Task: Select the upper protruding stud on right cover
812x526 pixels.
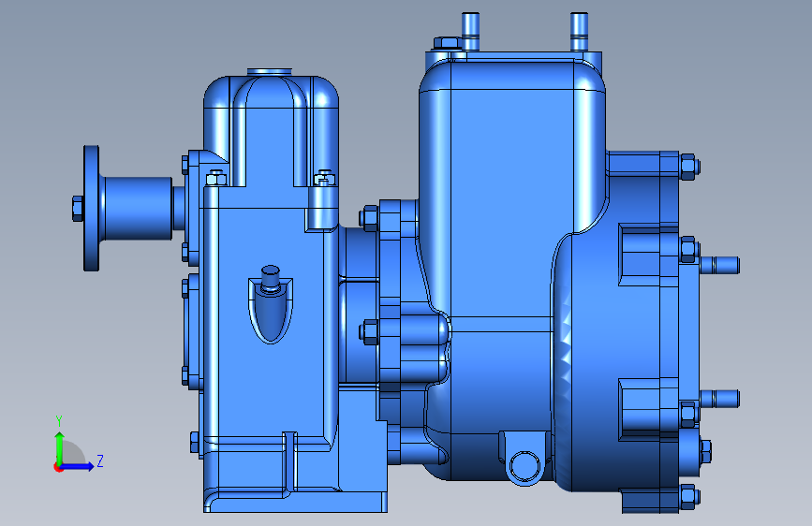Action: click(719, 265)
